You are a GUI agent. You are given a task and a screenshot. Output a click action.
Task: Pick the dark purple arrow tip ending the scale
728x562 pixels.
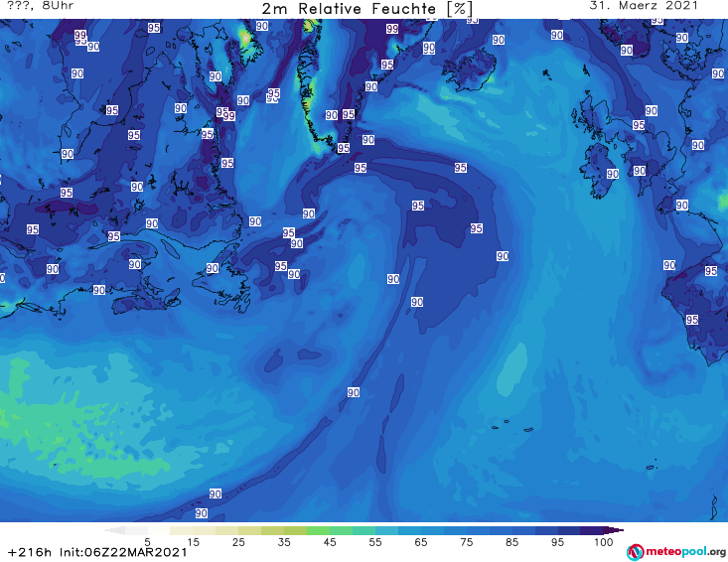614,530
